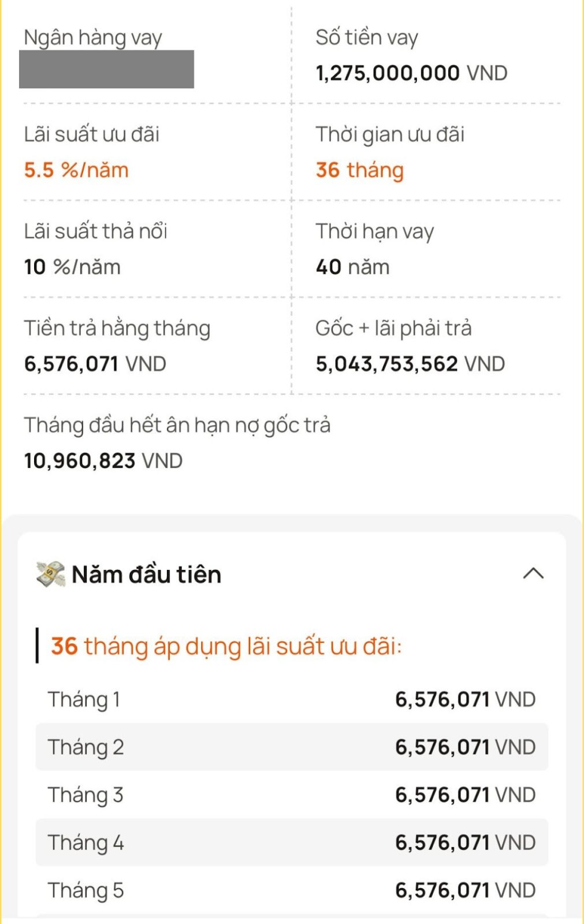
Task: Select the Năm đầu tiên heading
Action: click(x=147, y=575)
